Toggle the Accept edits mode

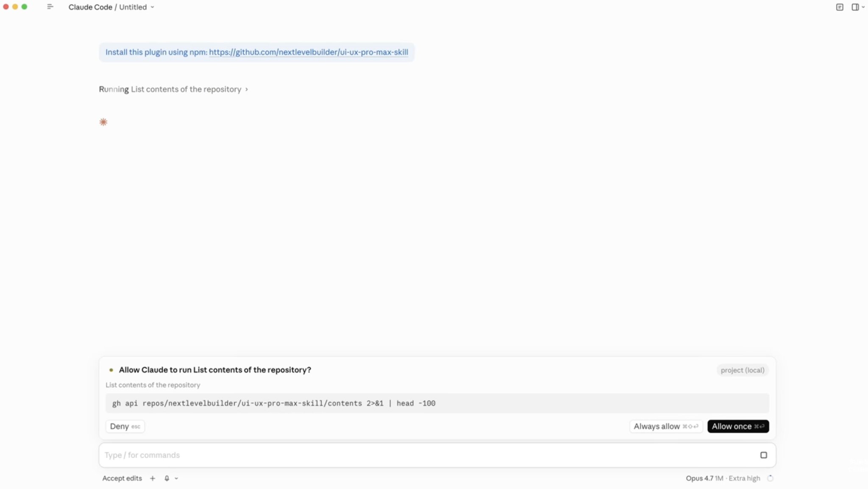pyautogui.click(x=122, y=478)
